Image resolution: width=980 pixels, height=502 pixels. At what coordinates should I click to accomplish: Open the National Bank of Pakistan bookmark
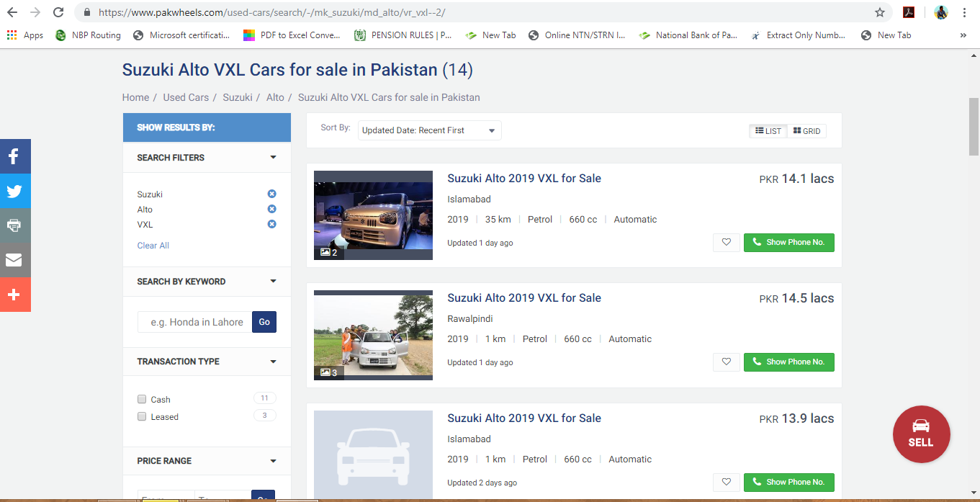pos(688,35)
